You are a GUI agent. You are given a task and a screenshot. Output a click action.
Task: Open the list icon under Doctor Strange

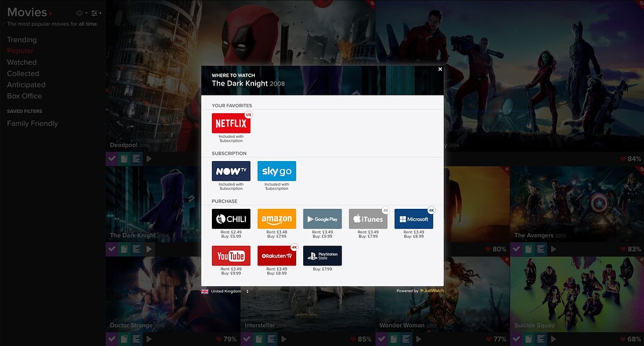pos(136,339)
